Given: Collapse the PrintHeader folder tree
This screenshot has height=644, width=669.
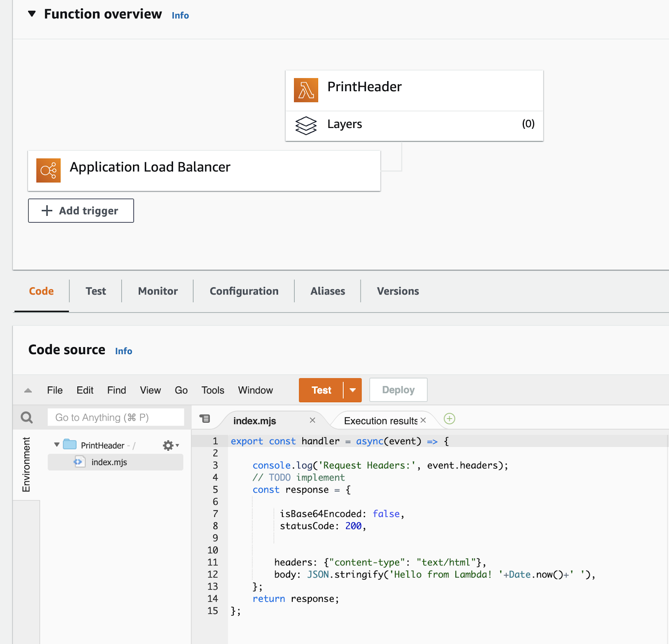Looking at the screenshot, I should tap(57, 445).
